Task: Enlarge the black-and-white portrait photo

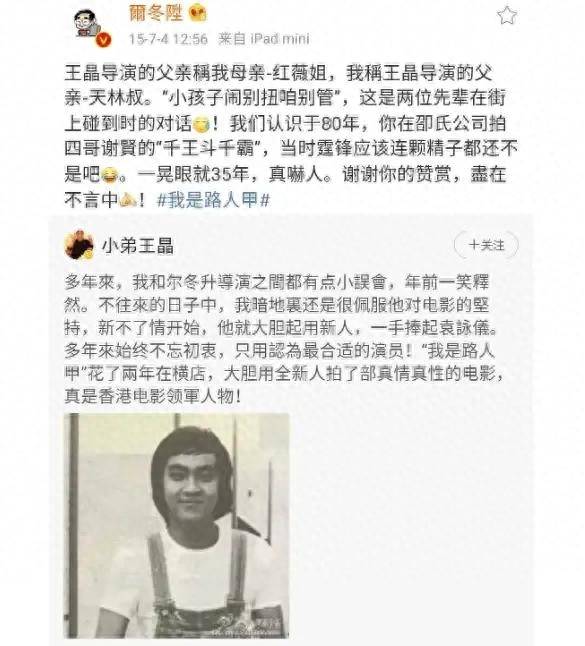Action: pos(177,526)
